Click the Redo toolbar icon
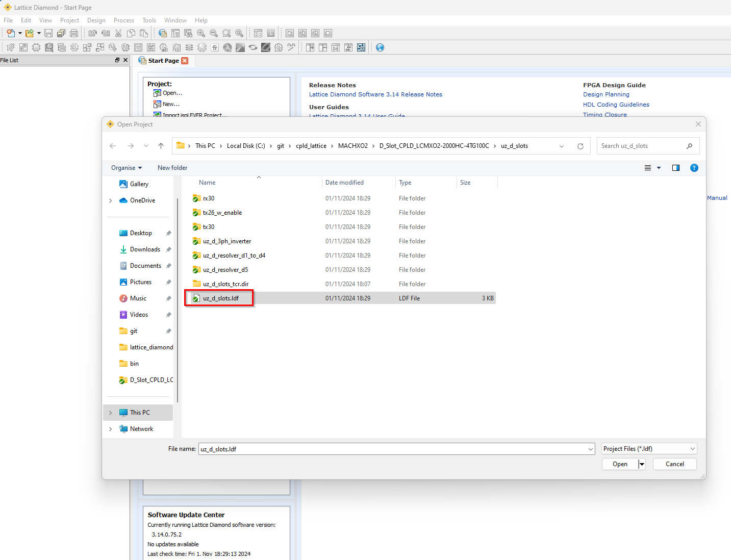This screenshot has height=560, width=731. pos(106,33)
